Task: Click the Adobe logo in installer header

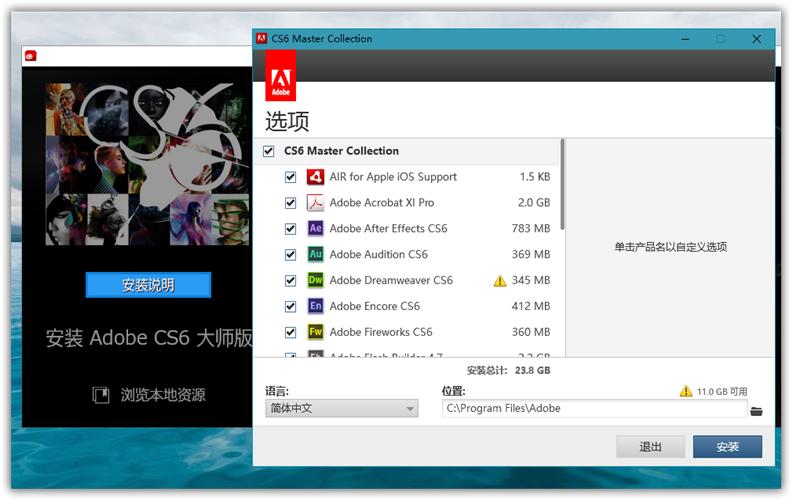Action: point(281,76)
